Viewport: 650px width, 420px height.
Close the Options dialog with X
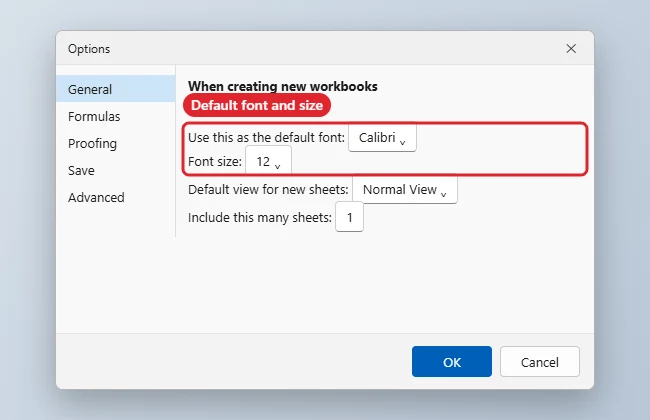pyautogui.click(x=571, y=49)
